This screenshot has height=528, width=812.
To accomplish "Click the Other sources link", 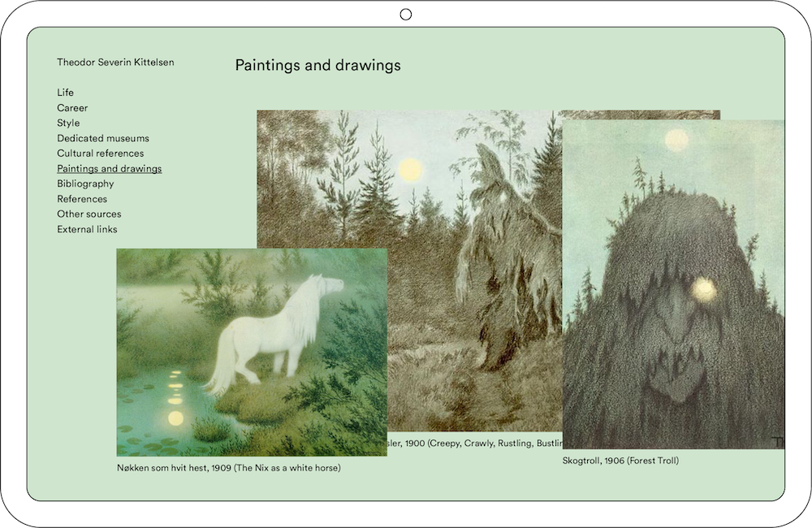I will coord(89,214).
